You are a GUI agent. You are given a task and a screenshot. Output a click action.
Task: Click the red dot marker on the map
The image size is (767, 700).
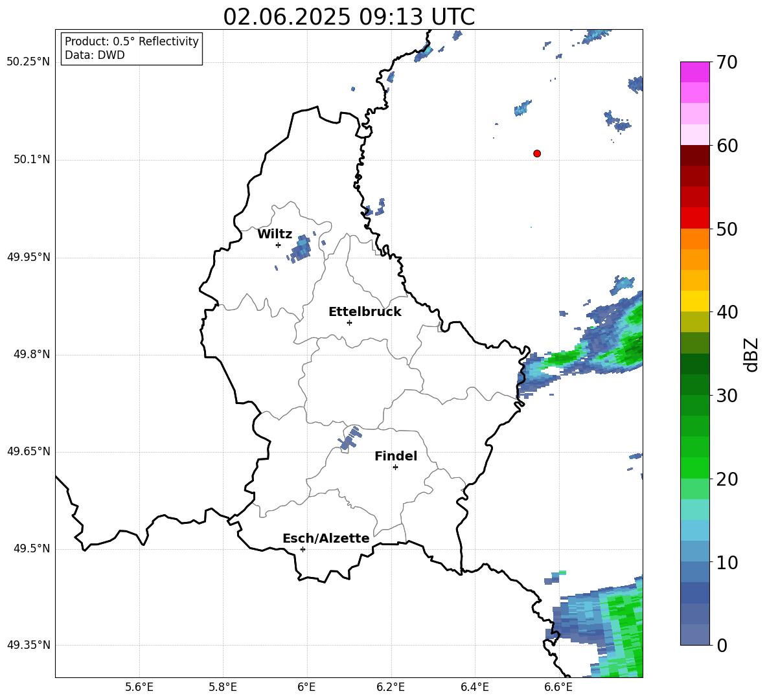[x=537, y=153]
